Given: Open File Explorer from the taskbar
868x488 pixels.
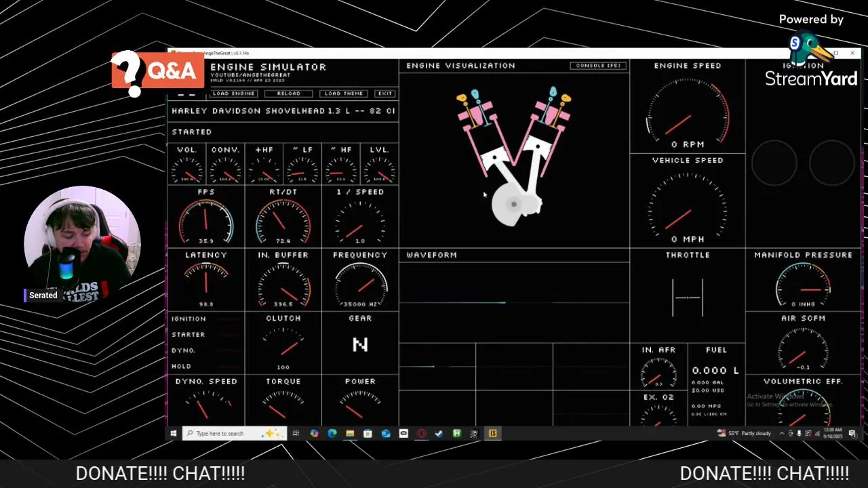Looking at the screenshot, I should click(350, 434).
